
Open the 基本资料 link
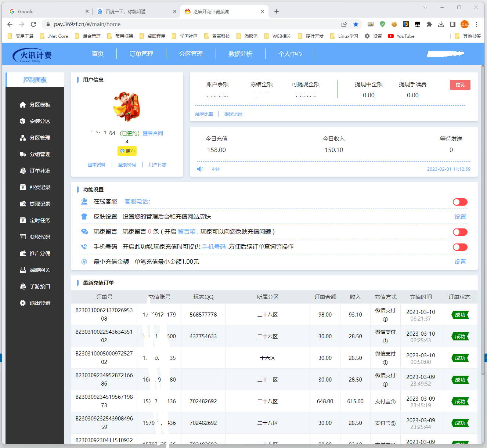point(97,165)
